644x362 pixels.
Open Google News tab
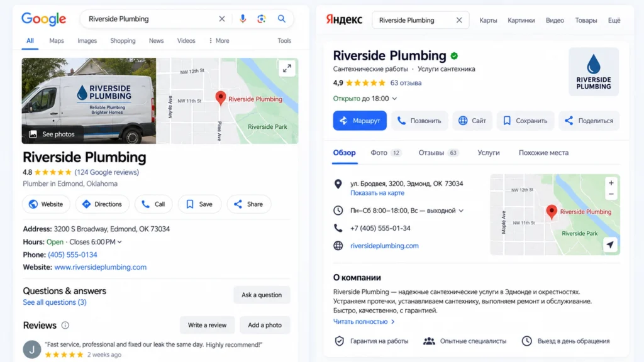coord(156,41)
